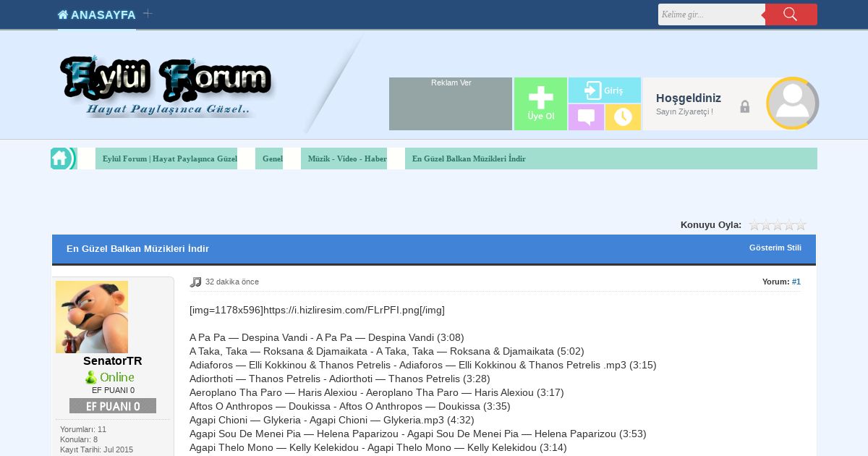The image size is (868, 456).
Task: Click the 'Konuyu Oyla:' label
Action: (711, 225)
